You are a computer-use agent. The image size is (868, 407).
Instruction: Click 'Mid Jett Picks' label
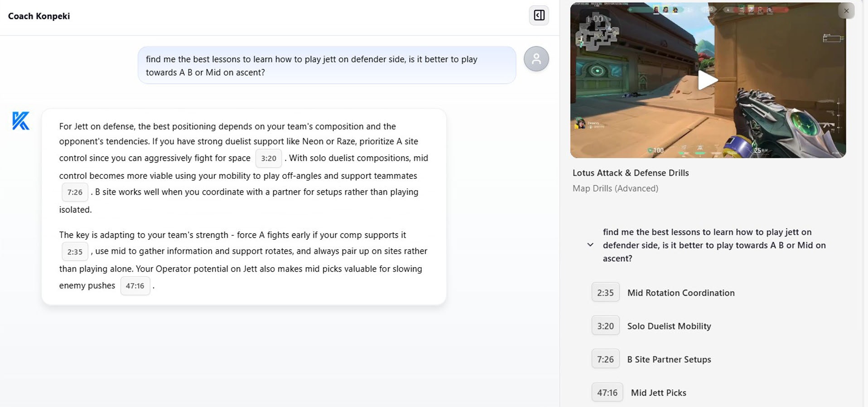coord(659,393)
